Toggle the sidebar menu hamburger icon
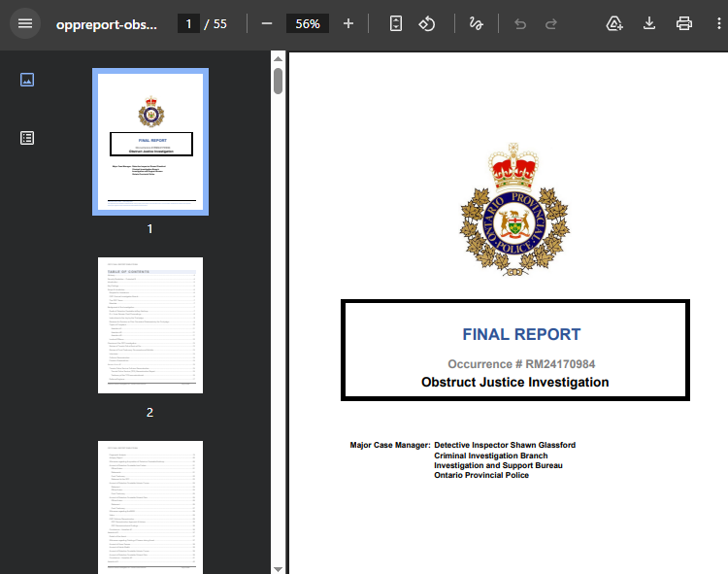This screenshot has width=728, height=574. (25, 23)
